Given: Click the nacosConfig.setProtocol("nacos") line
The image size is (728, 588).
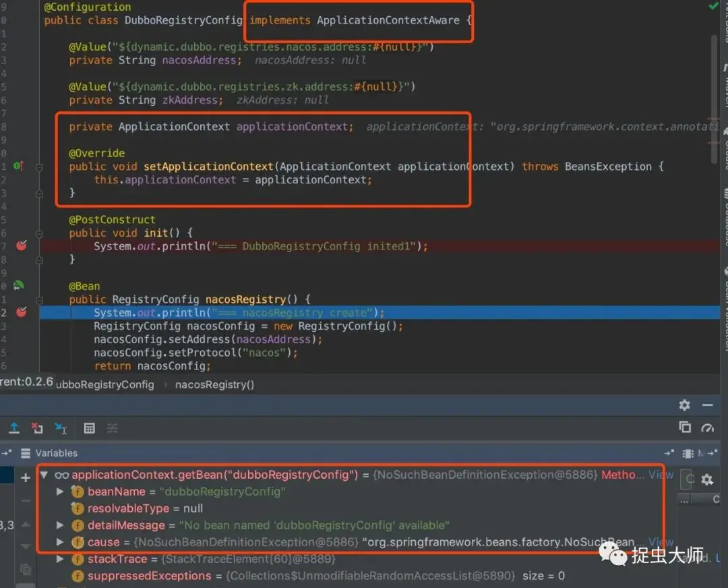Looking at the screenshot, I should (x=195, y=353).
